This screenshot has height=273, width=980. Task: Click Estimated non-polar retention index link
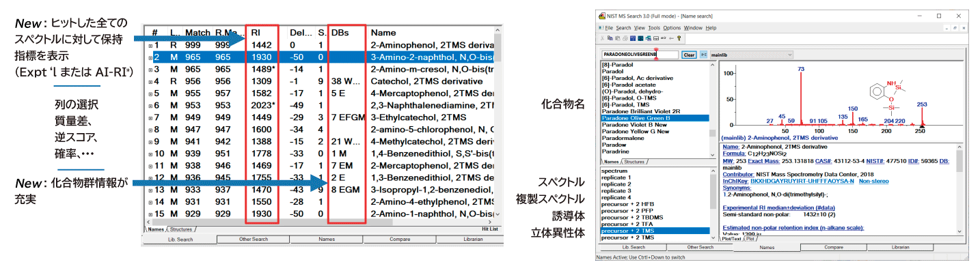coord(793,227)
